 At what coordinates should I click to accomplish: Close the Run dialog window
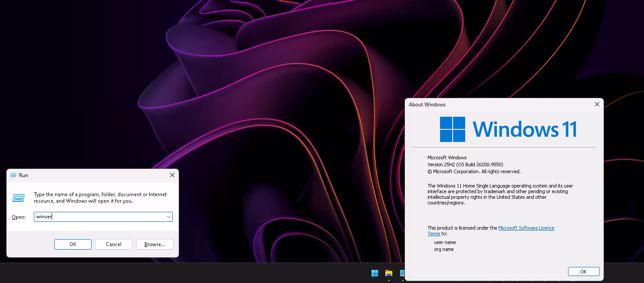[172, 175]
